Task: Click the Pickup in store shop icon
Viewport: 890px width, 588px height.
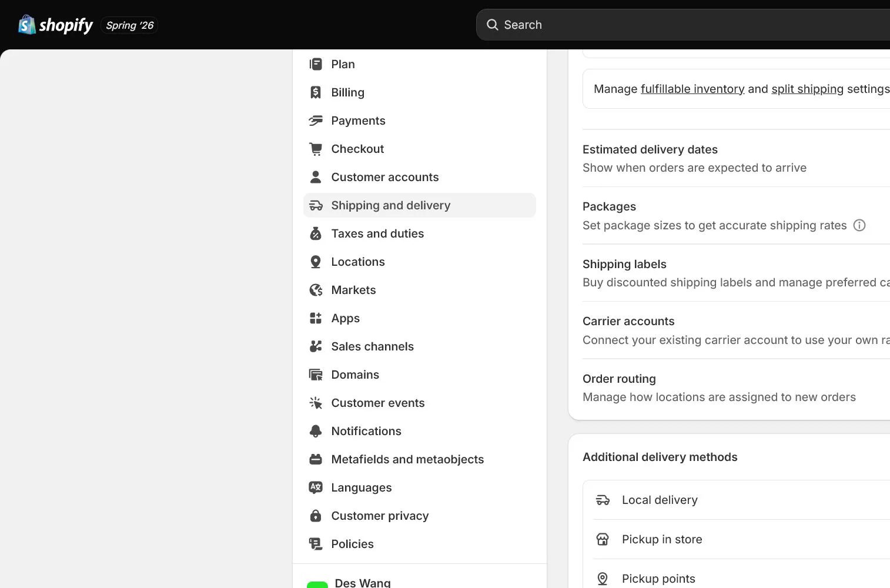Action: pyautogui.click(x=603, y=539)
